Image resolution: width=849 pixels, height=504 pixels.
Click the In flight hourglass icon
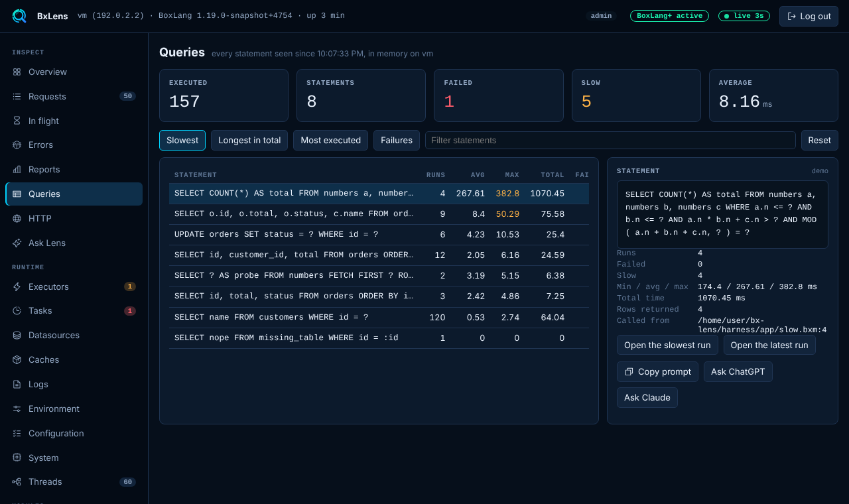click(17, 121)
